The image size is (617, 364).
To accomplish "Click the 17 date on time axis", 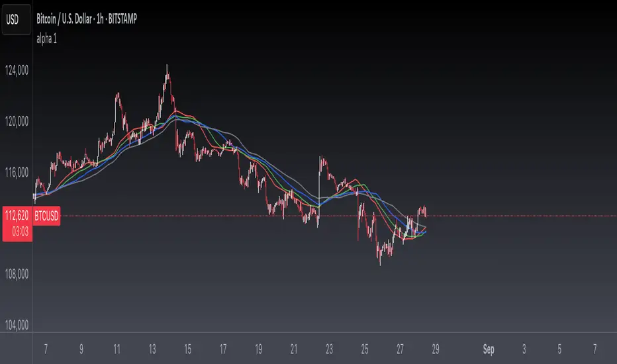I will click(x=222, y=349).
